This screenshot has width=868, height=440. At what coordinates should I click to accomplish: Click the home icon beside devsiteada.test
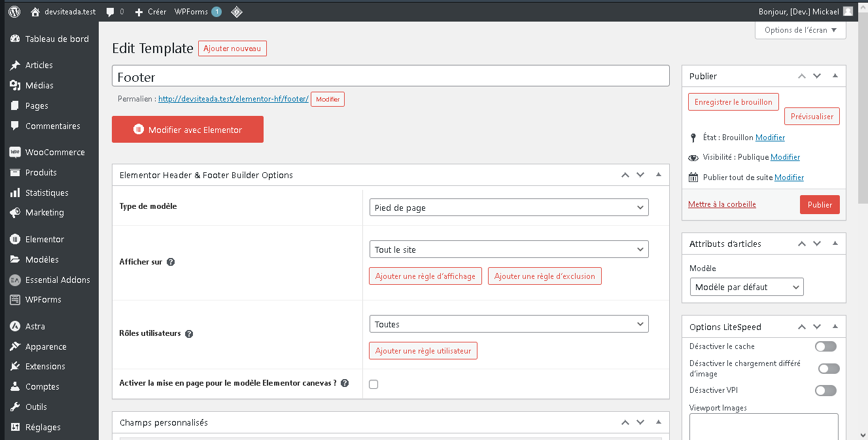35,12
